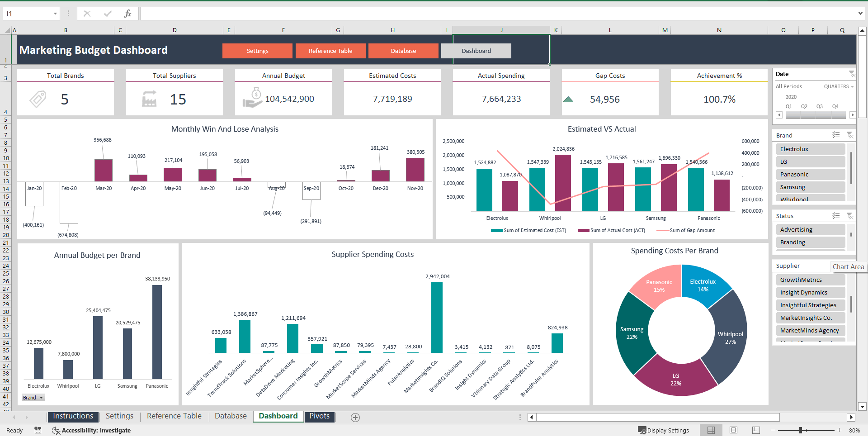Switch to Page Break Preview icon
Image resolution: width=868 pixels, height=437 pixels.
coord(756,430)
